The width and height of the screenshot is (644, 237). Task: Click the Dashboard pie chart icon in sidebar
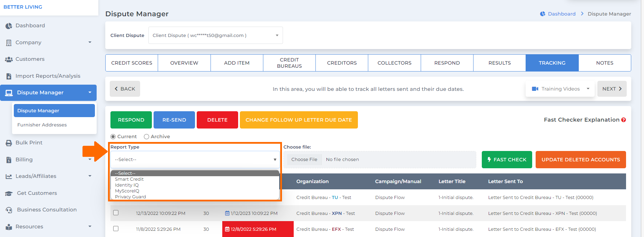(x=9, y=26)
